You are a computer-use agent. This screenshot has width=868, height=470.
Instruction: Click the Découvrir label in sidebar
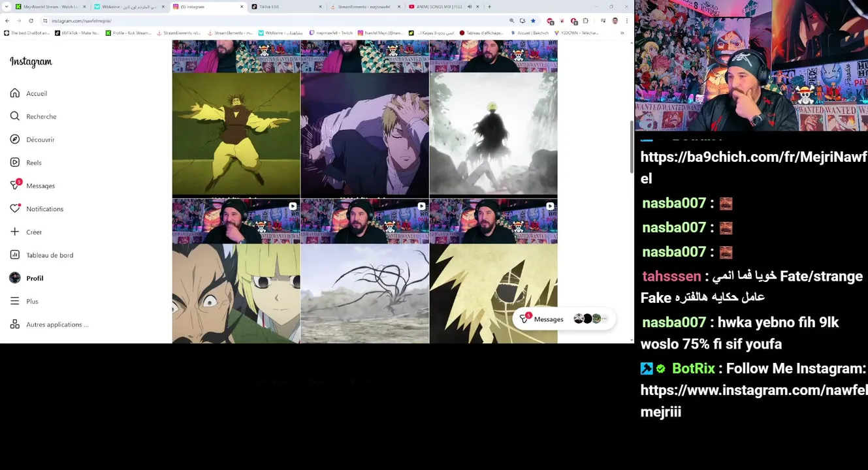coord(40,140)
